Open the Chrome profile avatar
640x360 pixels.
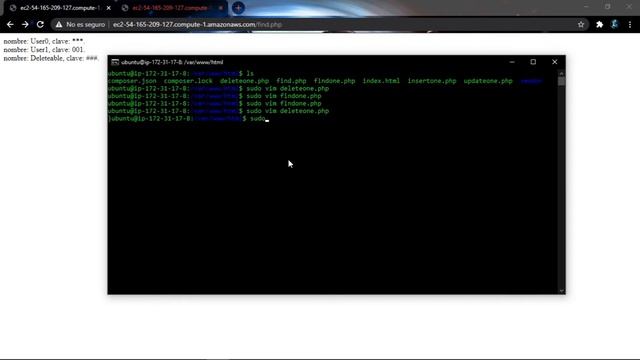(x=614, y=24)
